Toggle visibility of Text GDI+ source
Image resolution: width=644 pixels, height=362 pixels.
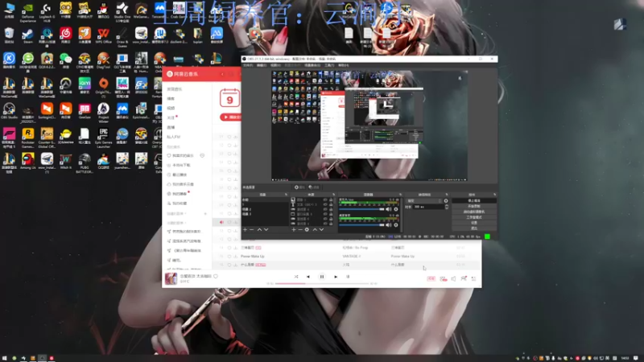tap(325, 204)
